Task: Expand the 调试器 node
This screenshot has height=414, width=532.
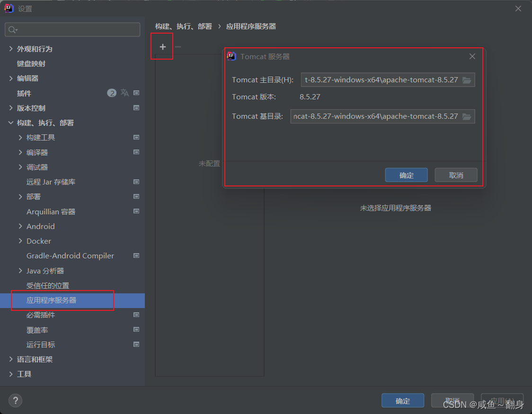Action: pos(20,167)
